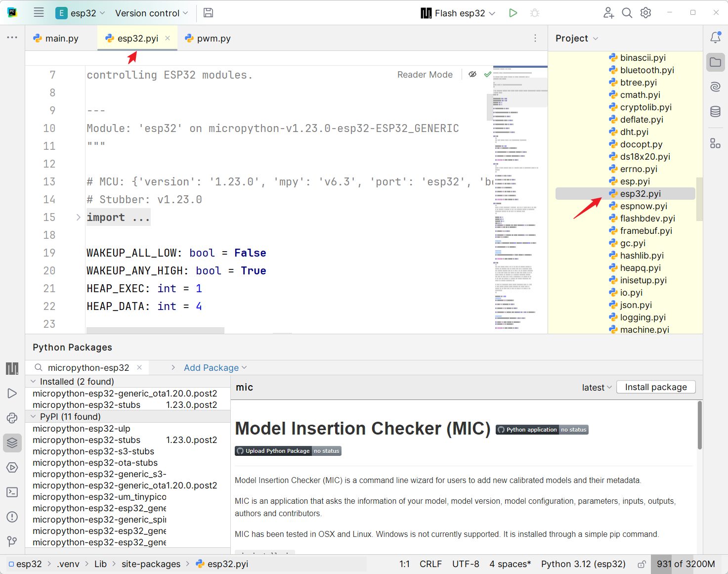This screenshot has width=728, height=574.
Task: Expand the folded import block on line 15
Action: (78, 217)
